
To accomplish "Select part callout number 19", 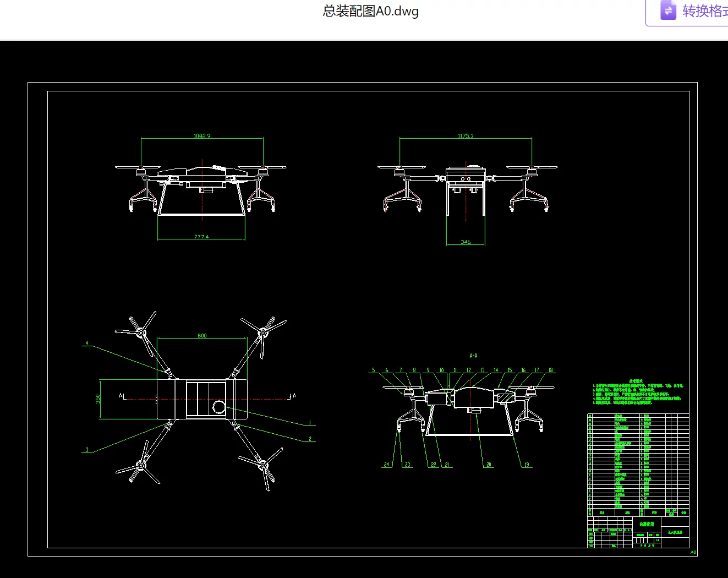I will [527, 465].
